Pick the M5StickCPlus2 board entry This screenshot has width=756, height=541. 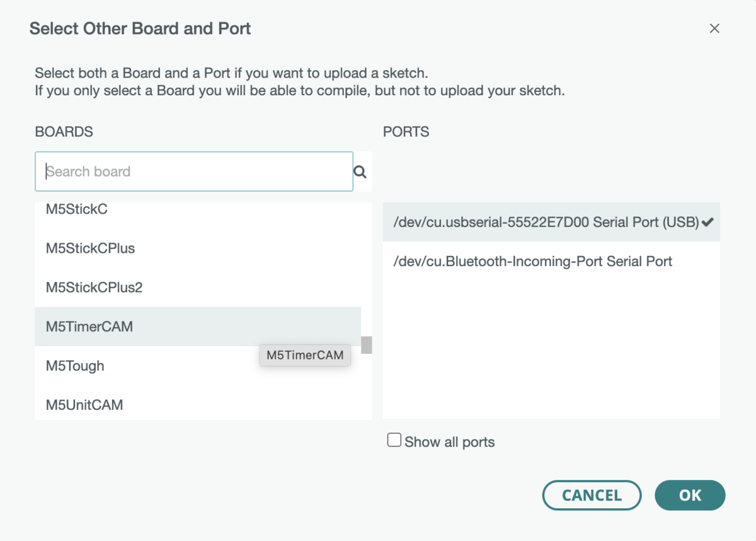(x=94, y=288)
